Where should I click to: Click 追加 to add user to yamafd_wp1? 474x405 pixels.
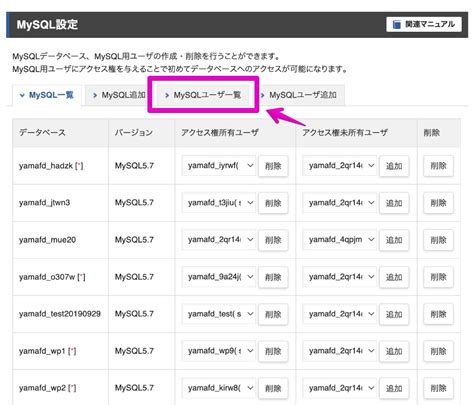[x=394, y=351]
